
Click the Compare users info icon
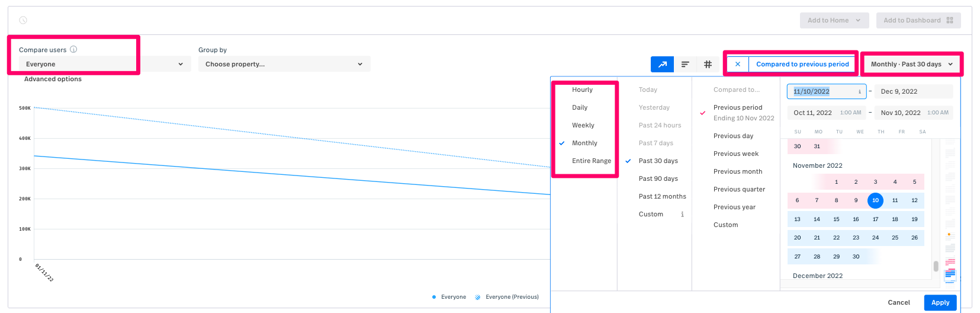73,49
